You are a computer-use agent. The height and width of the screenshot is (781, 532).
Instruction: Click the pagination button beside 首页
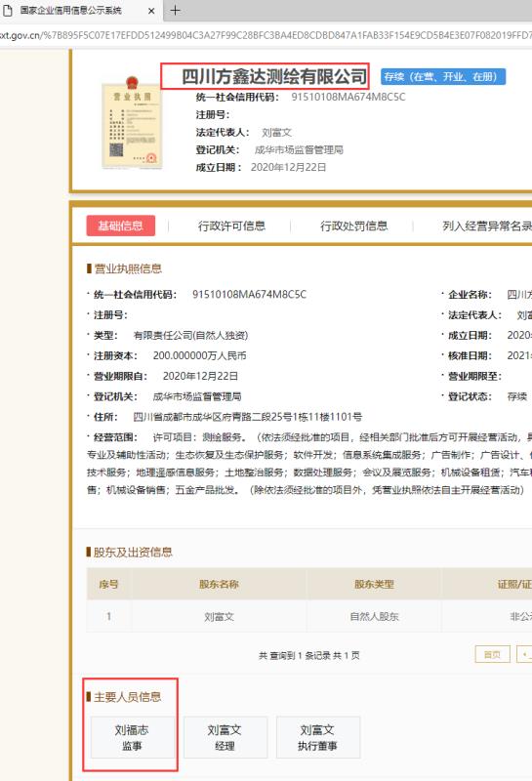point(524,654)
